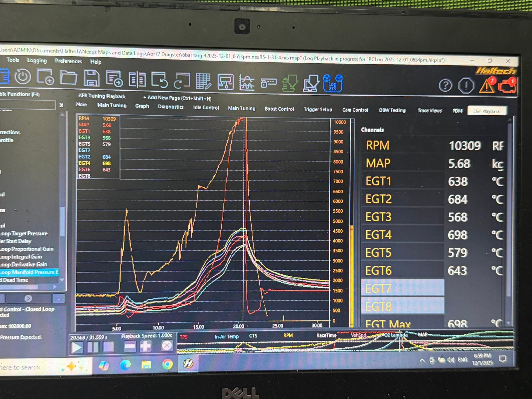The height and width of the screenshot is (399, 532).
Task: Open the data log graph icon
Action: pyautogui.click(x=247, y=83)
